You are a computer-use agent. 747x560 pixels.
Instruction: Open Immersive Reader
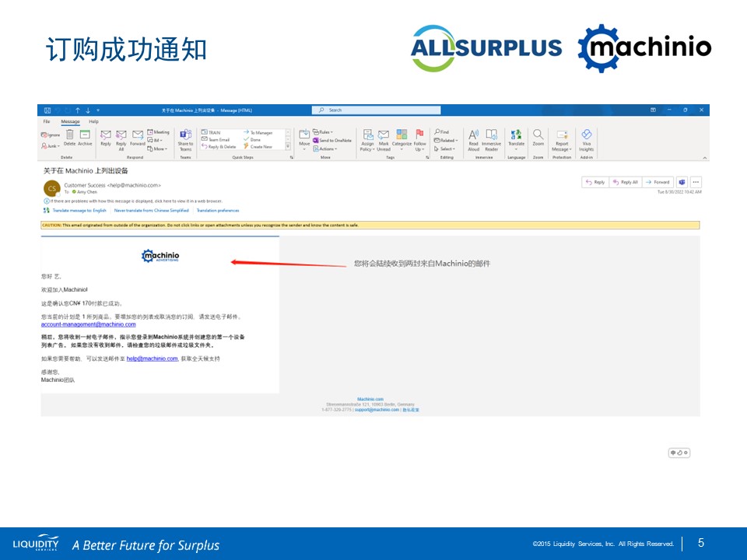pyautogui.click(x=491, y=140)
